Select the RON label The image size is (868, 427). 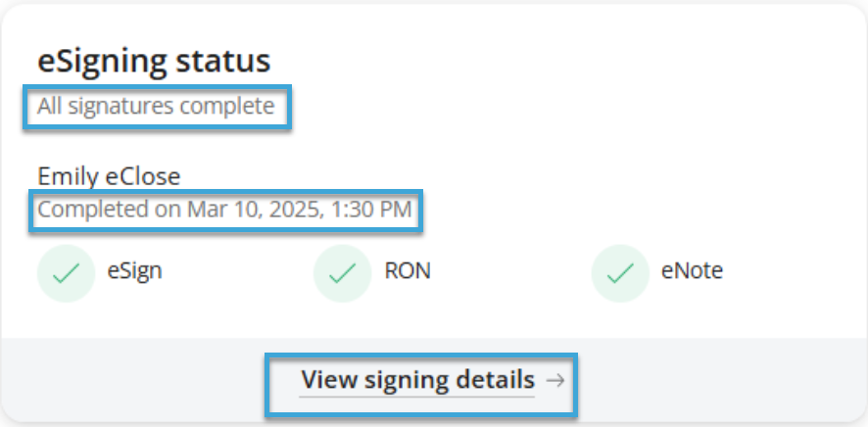click(x=408, y=271)
